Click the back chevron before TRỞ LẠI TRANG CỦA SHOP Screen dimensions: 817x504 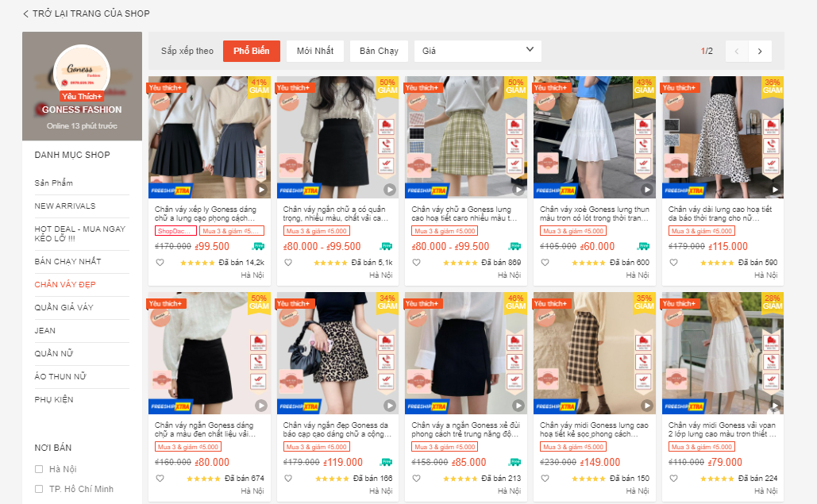coord(24,13)
